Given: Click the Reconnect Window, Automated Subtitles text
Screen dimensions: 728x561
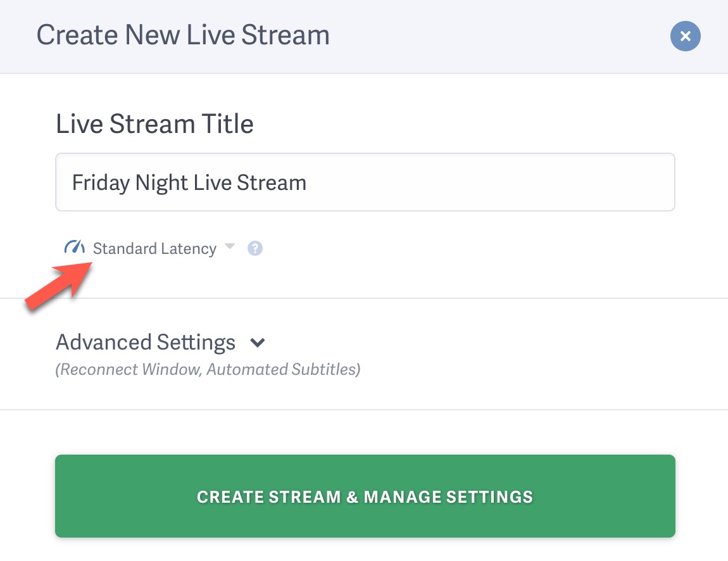Looking at the screenshot, I should point(208,369).
